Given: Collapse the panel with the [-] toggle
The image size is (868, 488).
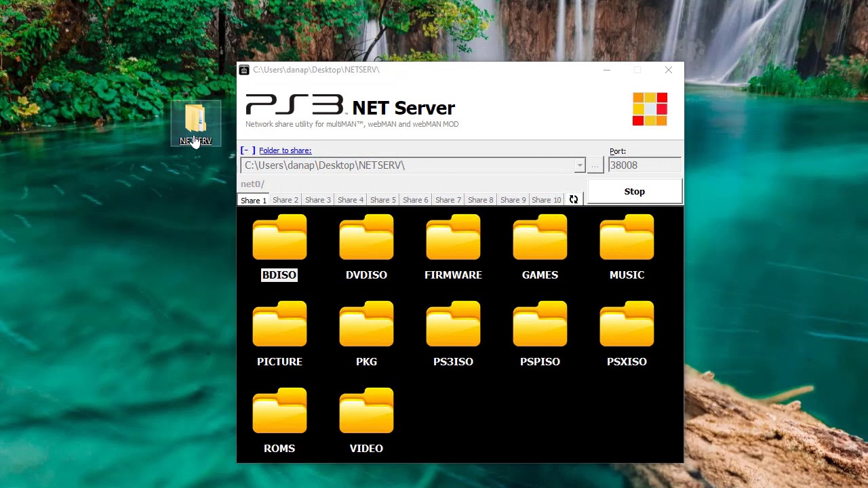Looking at the screenshot, I should [x=248, y=150].
